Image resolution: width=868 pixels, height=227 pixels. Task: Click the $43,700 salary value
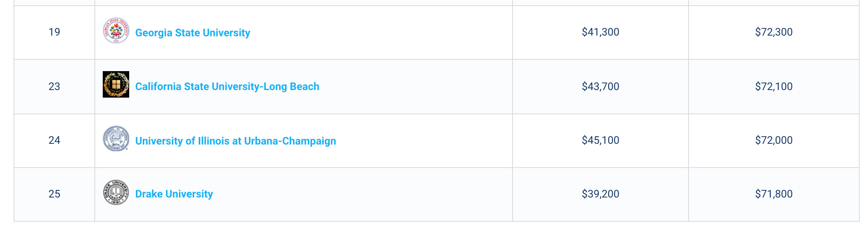click(x=601, y=87)
